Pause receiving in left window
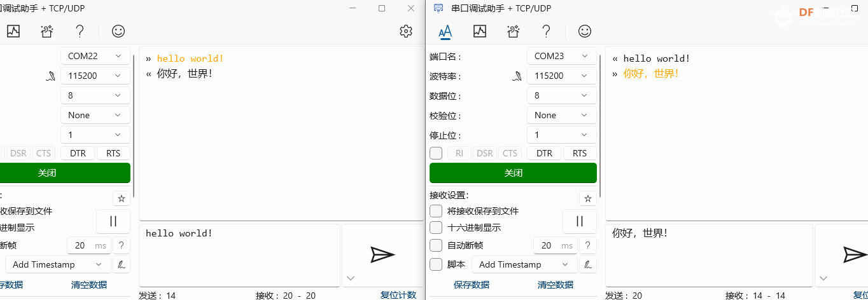Screen dimensions: 868x300 [113, 221]
